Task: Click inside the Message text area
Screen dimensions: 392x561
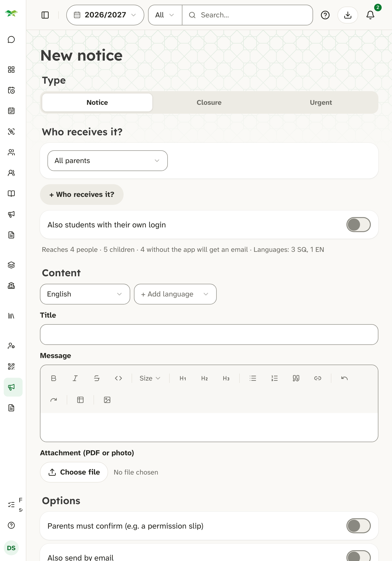Action: coord(209,427)
